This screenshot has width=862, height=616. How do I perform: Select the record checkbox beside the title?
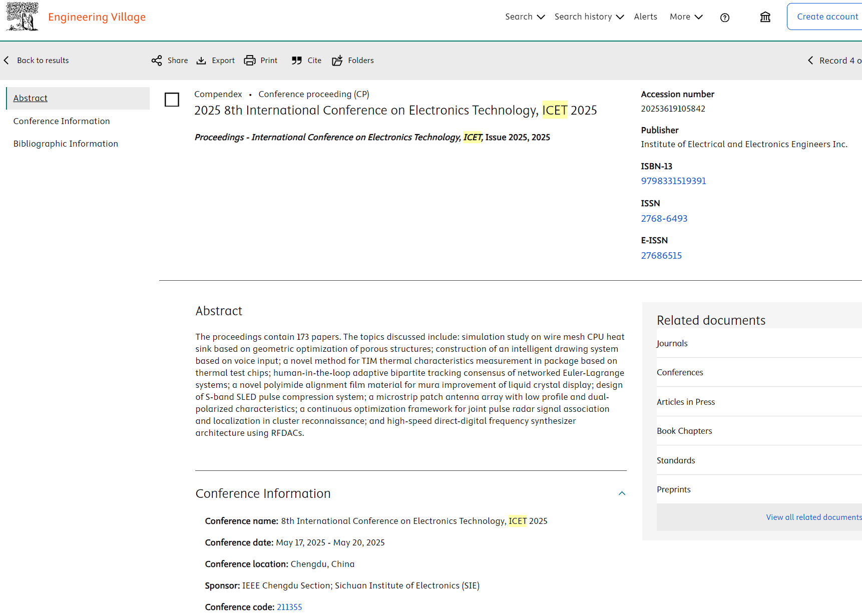pyautogui.click(x=172, y=100)
